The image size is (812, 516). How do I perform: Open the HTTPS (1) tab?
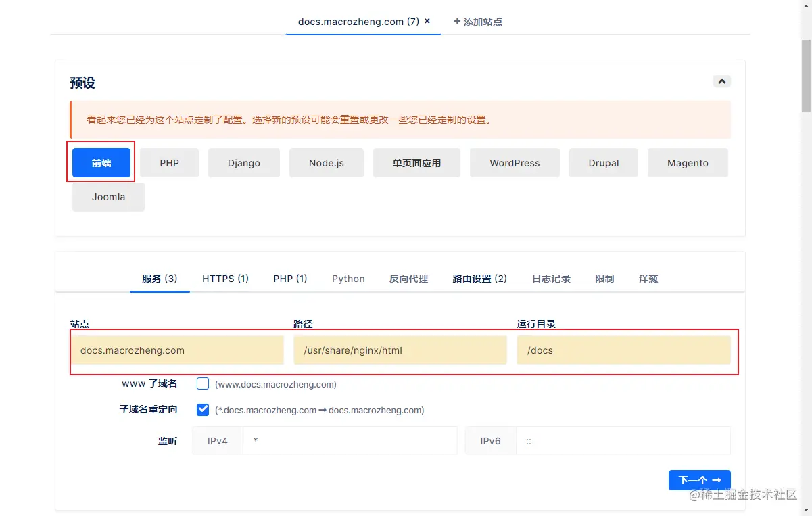click(x=226, y=279)
